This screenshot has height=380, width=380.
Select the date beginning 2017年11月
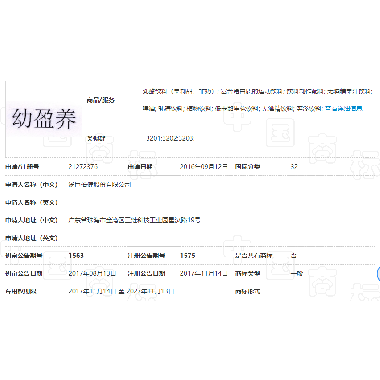tap(203, 274)
